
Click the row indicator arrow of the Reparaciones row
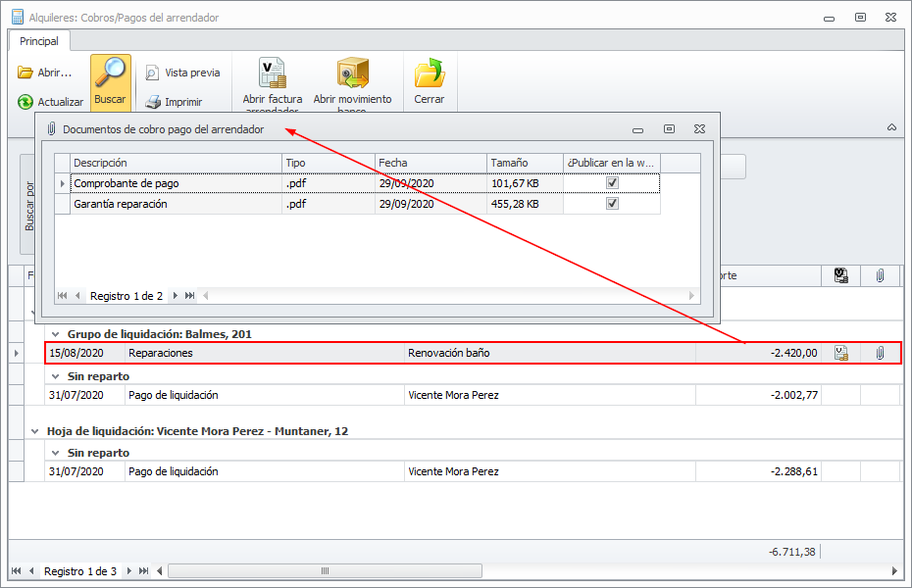click(17, 353)
